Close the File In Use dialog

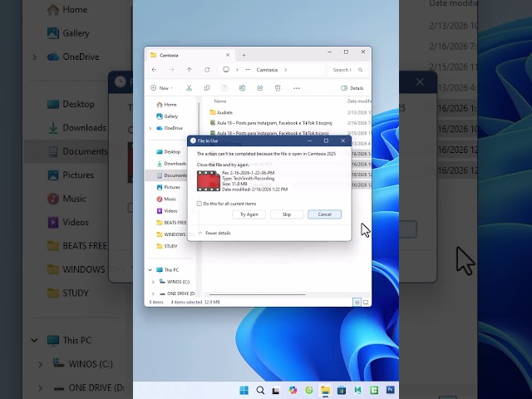point(343,140)
